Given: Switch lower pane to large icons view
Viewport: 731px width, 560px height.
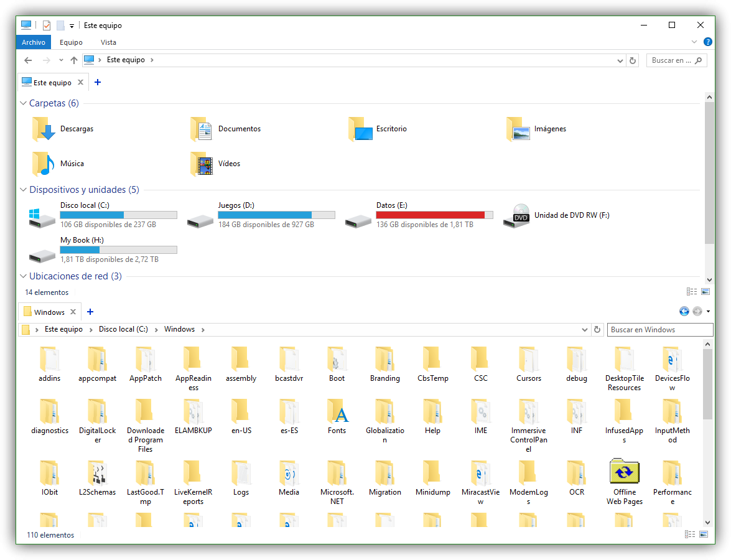Looking at the screenshot, I should coord(704,534).
